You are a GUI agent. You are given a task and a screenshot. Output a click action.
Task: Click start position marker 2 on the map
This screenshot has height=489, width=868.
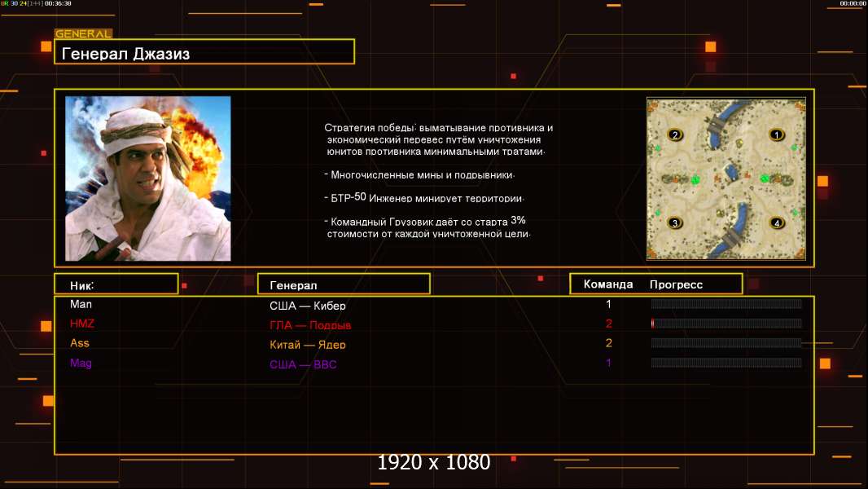click(x=674, y=134)
